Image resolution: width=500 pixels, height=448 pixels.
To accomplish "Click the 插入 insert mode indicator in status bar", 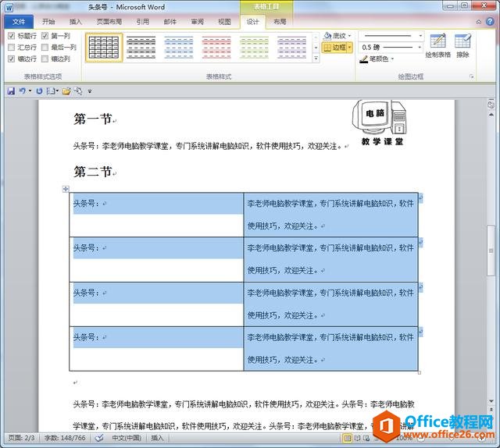I will [x=157, y=438].
